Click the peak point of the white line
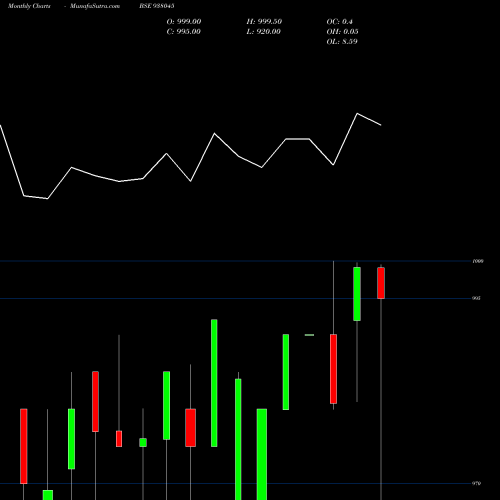 click(x=357, y=114)
